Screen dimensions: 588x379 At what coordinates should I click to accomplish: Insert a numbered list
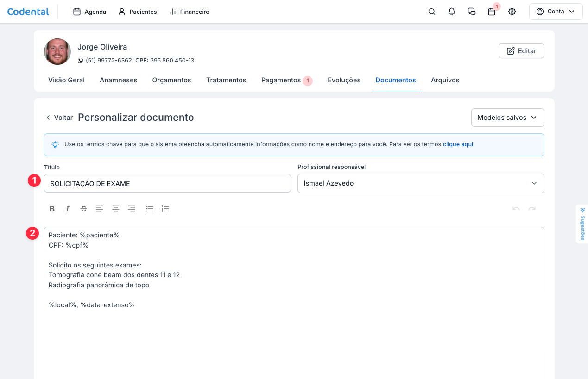[165, 209]
